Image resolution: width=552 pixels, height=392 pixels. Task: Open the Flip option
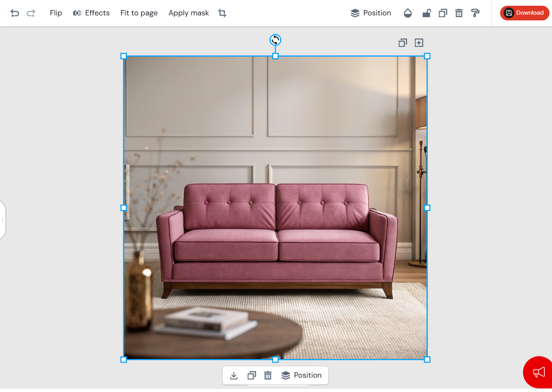[x=56, y=13]
